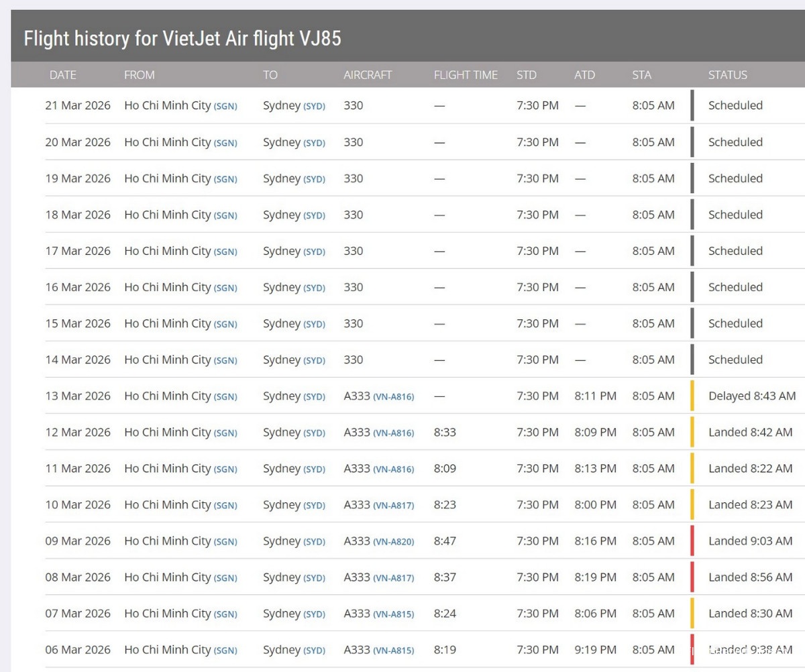Click the FLIGHT TIME column header
The width and height of the screenshot is (805, 672).
pos(466,75)
